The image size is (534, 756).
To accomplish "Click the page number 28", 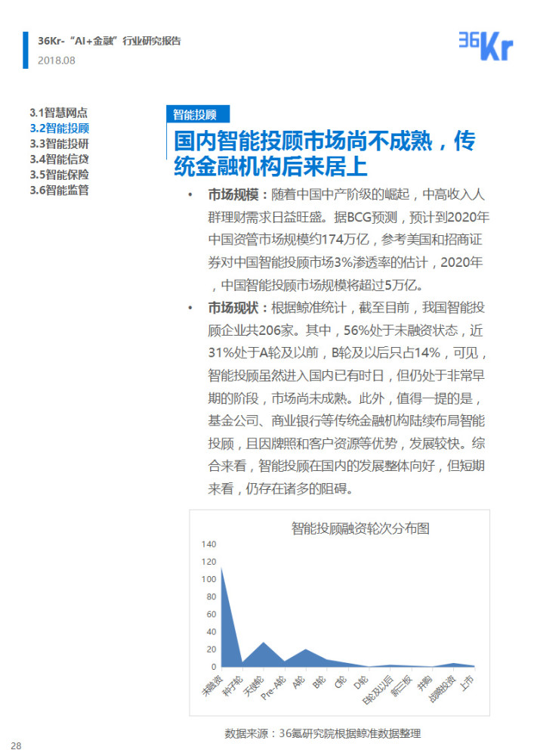I will coord(16,746).
